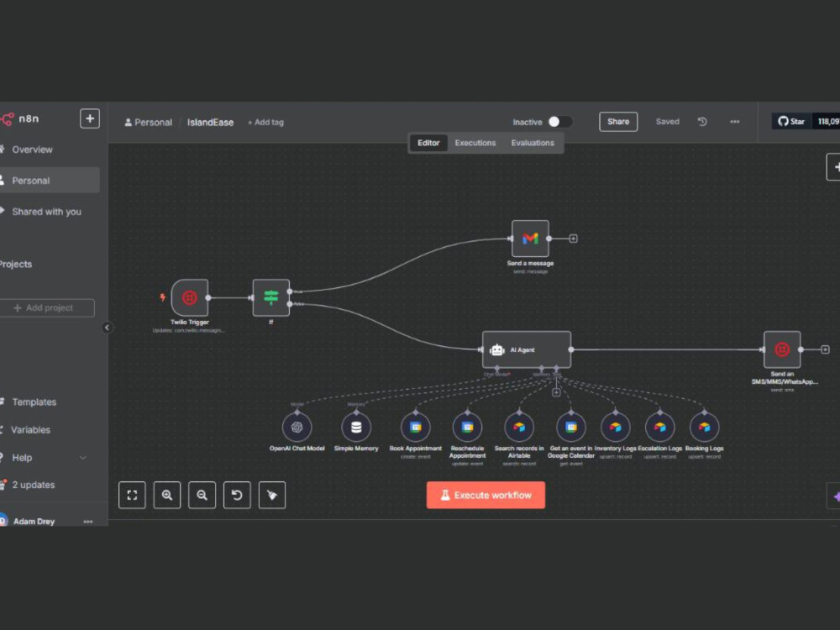Click the Share button
The height and width of the screenshot is (630, 840).
click(618, 122)
